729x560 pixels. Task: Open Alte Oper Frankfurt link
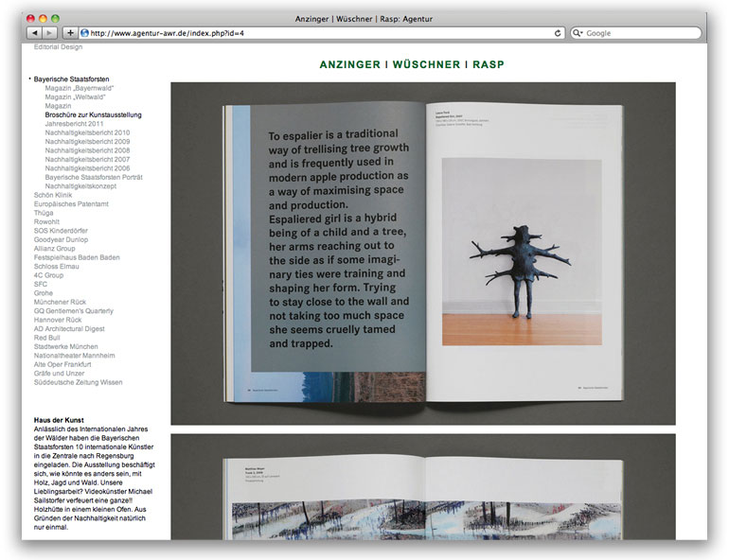[x=62, y=364]
